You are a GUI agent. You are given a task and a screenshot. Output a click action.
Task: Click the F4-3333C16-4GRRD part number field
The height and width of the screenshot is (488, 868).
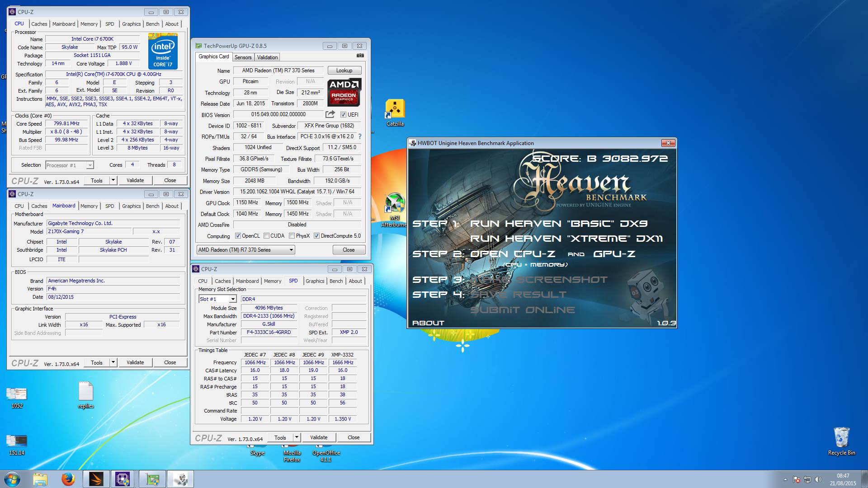coord(269,332)
